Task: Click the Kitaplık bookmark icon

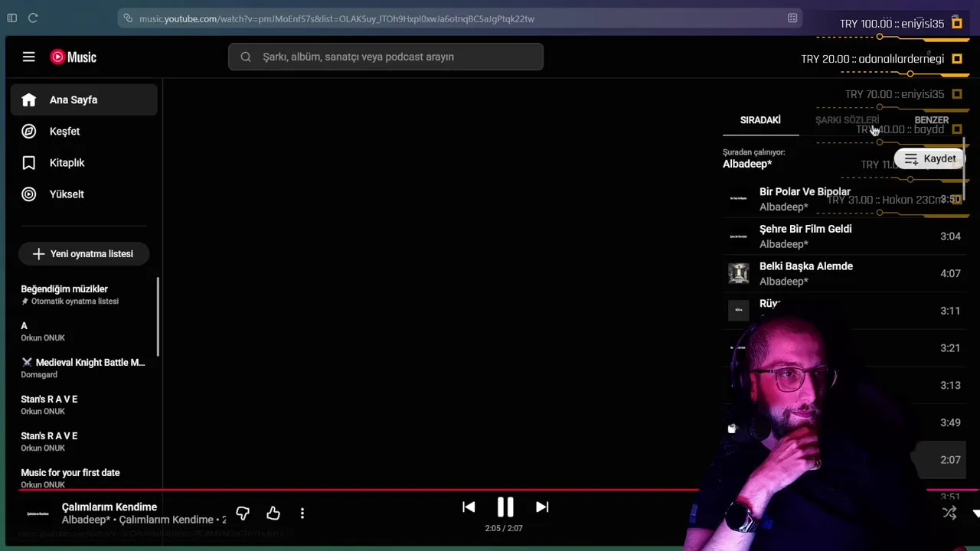Action: 29,162
